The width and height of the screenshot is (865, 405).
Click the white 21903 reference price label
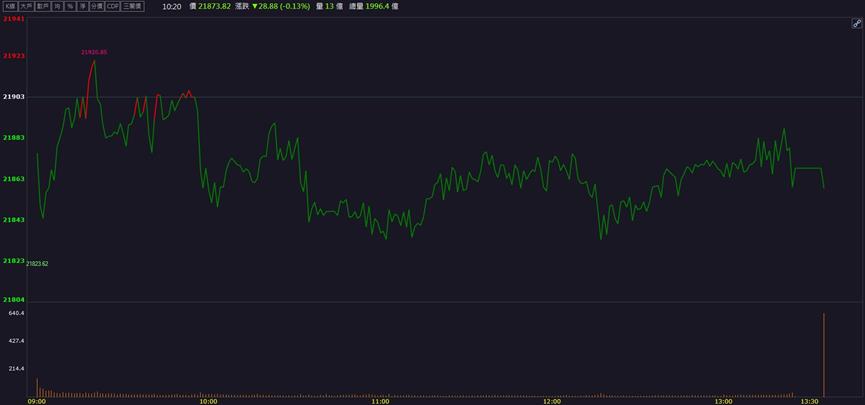tap(12, 97)
